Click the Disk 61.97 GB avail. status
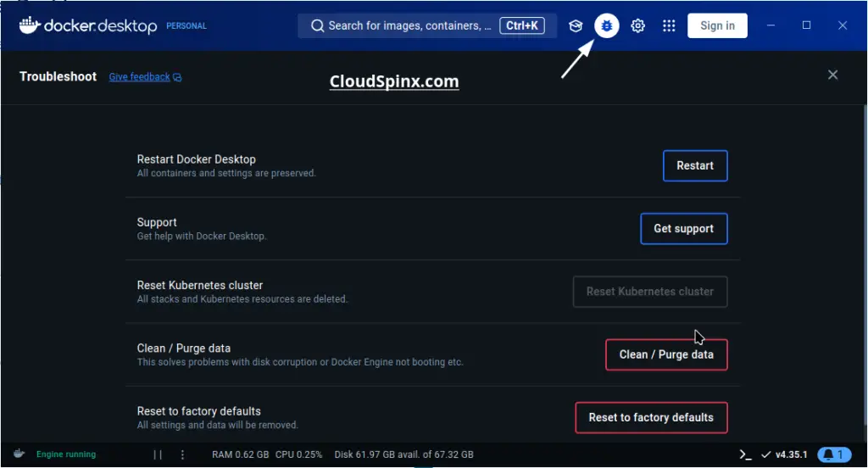Screen dimensions: 868x468 (404, 454)
